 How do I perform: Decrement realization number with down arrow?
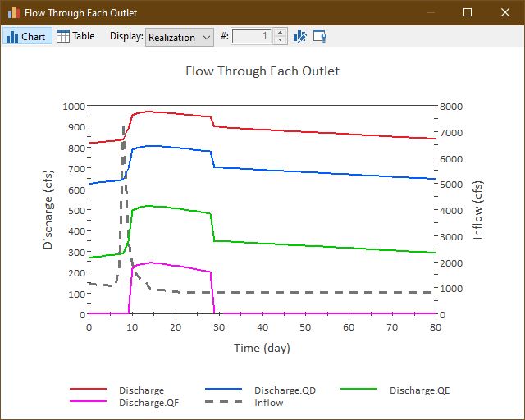click(281, 40)
